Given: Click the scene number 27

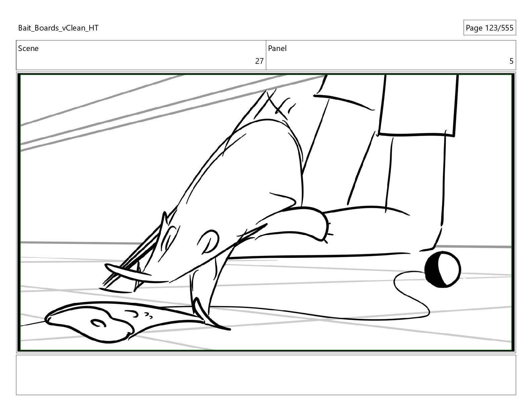Looking at the screenshot, I should (259, 61).
